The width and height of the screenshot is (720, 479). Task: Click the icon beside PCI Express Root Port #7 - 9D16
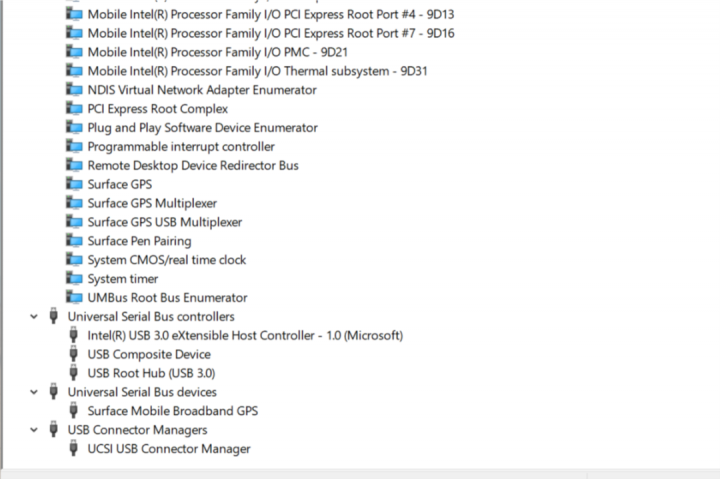point(74,33)
